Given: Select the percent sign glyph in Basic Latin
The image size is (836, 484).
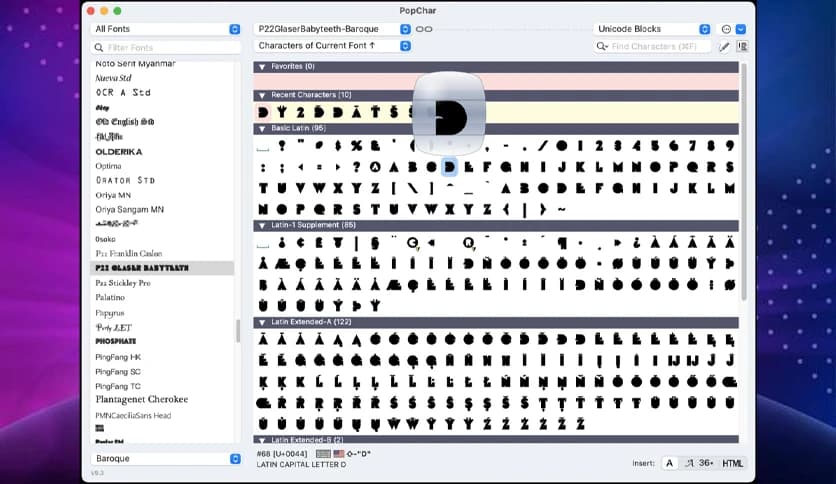Looking at the screenshot, I should click(356, 146).
